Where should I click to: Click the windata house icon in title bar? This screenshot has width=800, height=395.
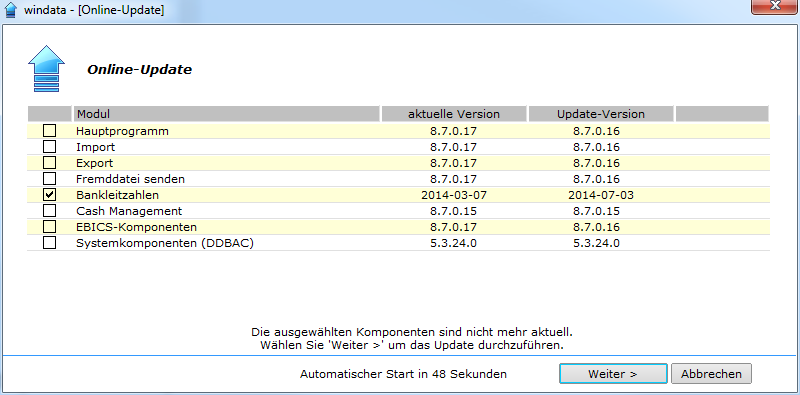11,10
